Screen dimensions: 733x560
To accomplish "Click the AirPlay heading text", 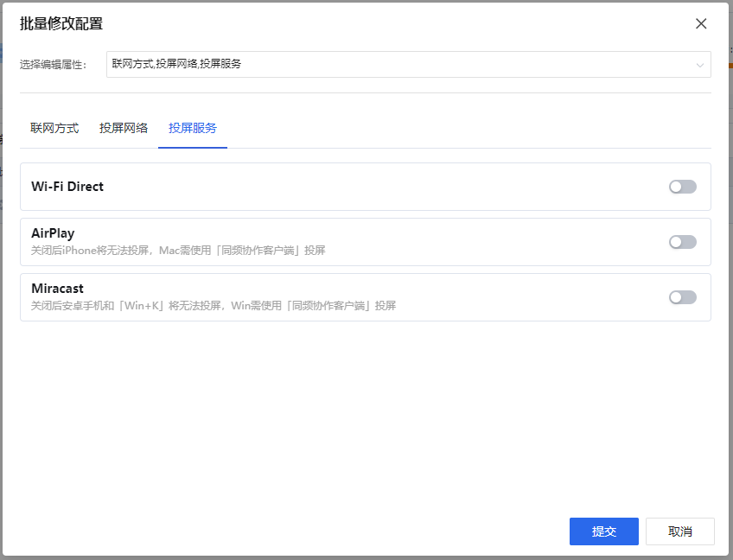I will 53,233.
